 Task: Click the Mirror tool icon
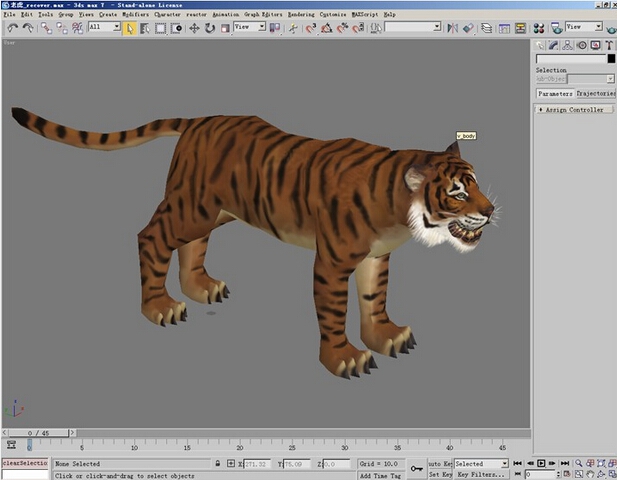point(453,28)
